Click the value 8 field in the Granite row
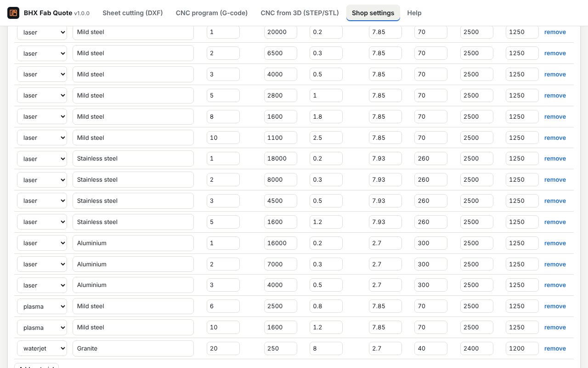Image resolution: width=588 pixels, height=368 pixels. tap(326, 348)
